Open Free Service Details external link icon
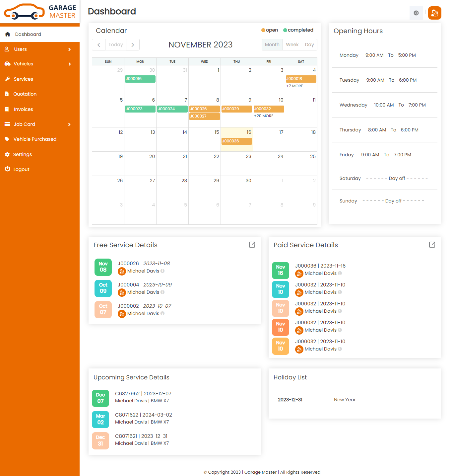 (252, 245)
